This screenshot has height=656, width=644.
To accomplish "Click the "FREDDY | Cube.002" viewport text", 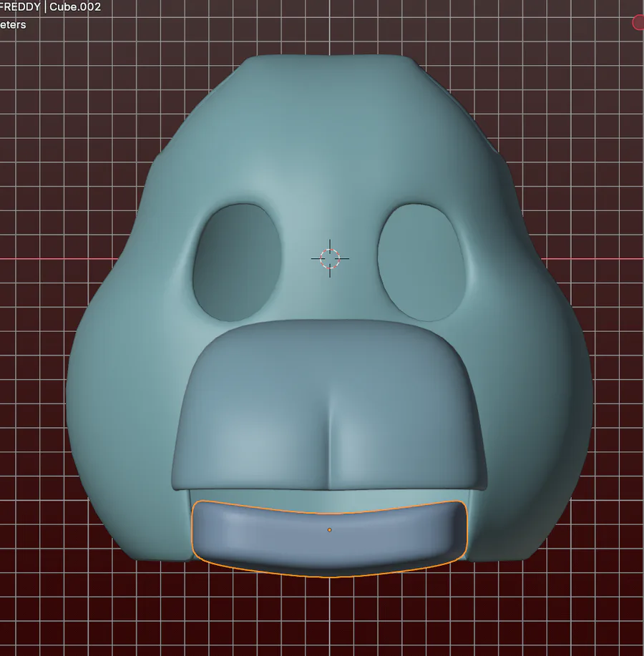I will coord(50,6).
